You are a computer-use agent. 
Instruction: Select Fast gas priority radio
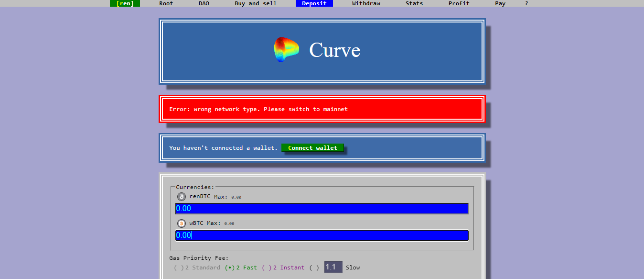[x=230, y=268]
